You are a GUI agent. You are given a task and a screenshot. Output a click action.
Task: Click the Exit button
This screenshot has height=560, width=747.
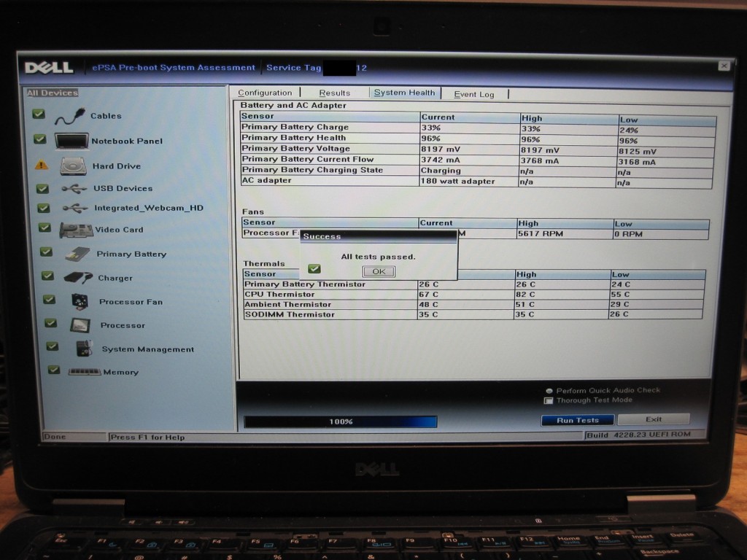pos(654,419)
